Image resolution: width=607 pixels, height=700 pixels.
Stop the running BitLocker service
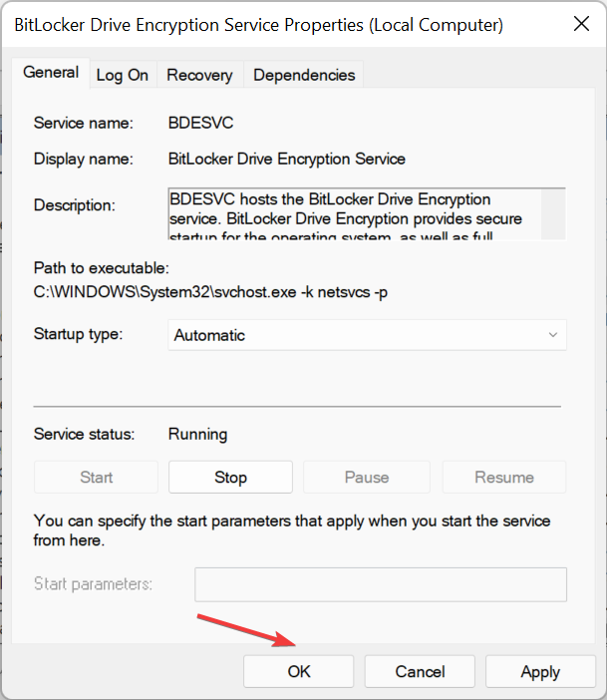(x=230, y=478)
